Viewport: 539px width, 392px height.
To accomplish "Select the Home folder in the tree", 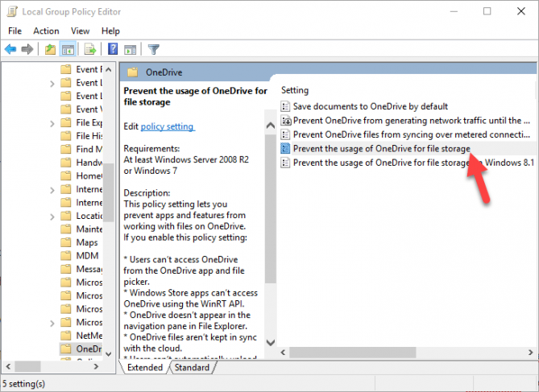I will [89, 176].
